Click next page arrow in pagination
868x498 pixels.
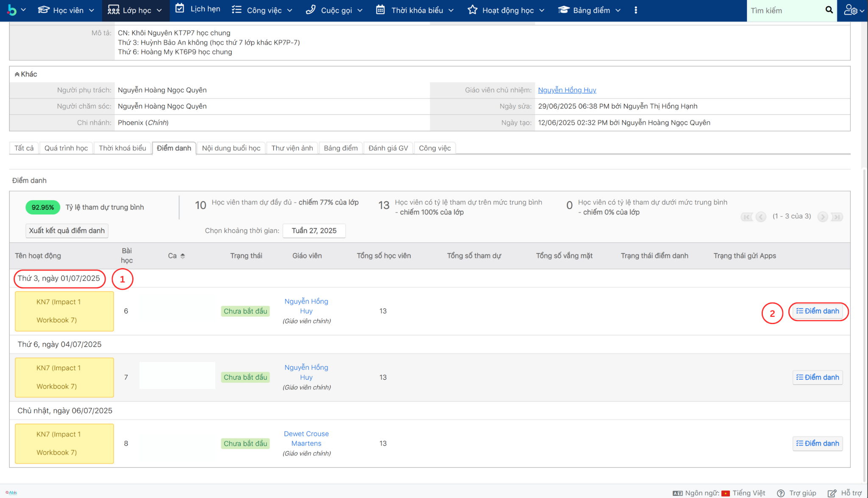823,217
